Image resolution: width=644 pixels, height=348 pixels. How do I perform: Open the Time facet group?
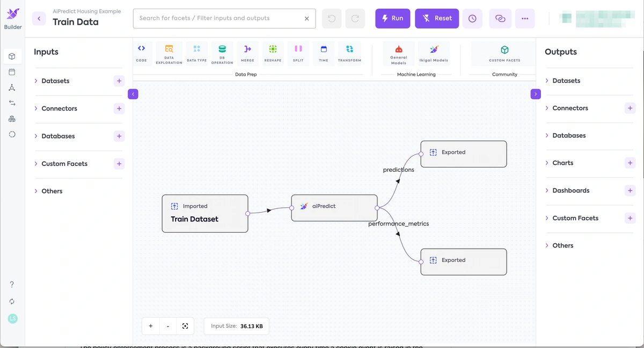pyautogui.click(x=324, y=54)
